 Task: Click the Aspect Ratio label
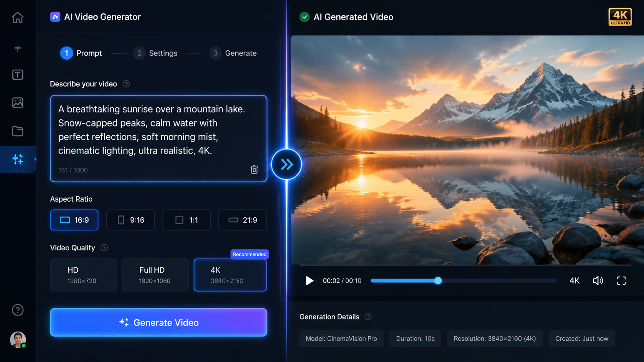[71, 199]
